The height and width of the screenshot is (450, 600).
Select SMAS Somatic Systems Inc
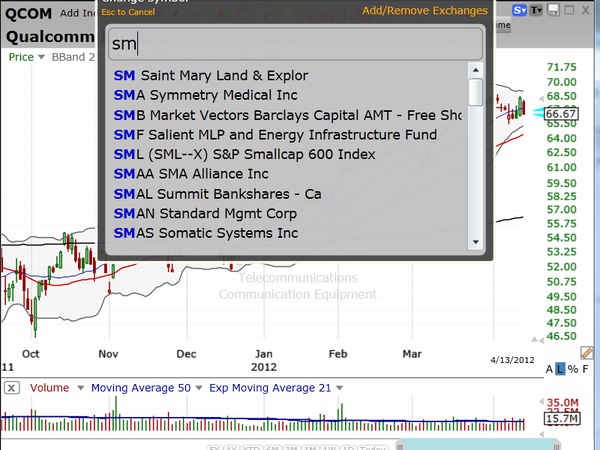[206, 233]
